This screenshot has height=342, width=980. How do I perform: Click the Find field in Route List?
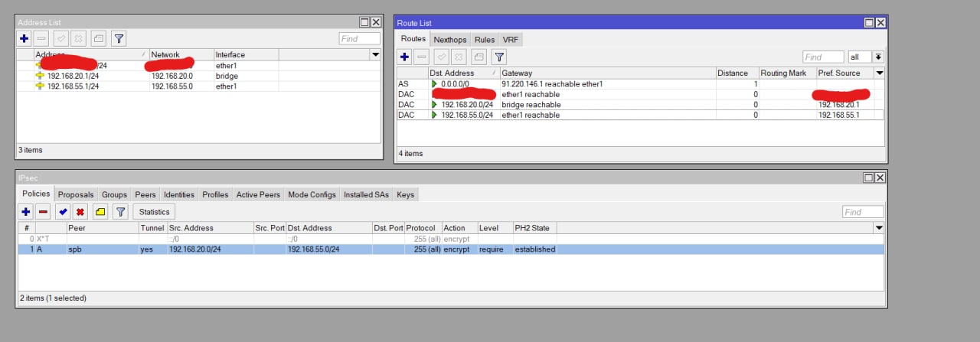click(x=823, y=57)
